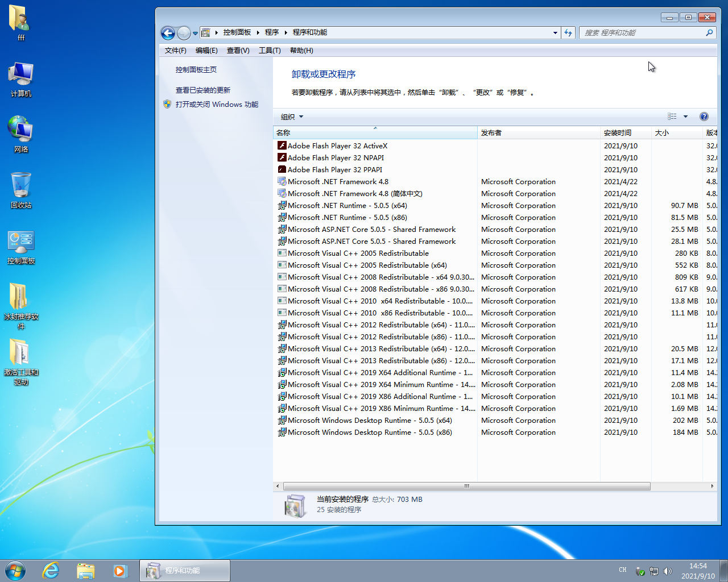Image resolution: width=728 pixels, height=582 pixels.
Task: Click Windows Desktop Runtime 5.0.5 (x86) icon
Action: 282,432
